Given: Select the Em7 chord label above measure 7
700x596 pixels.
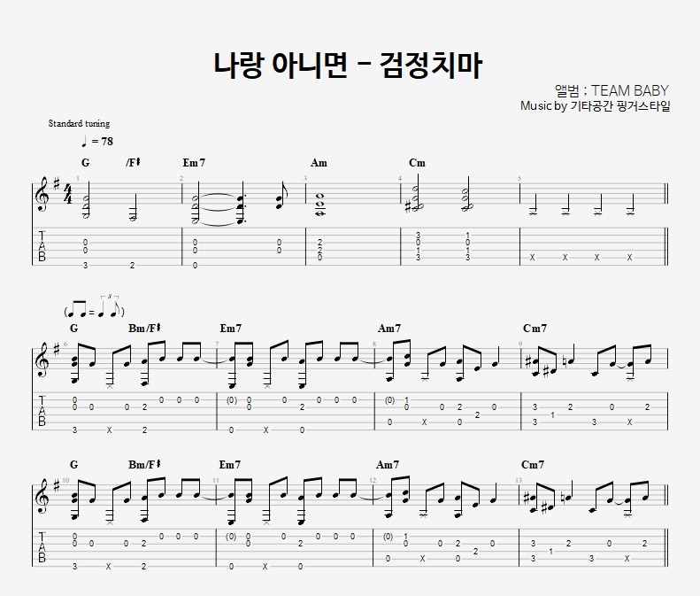Looking at the screenshot, I should pos(231,329).
